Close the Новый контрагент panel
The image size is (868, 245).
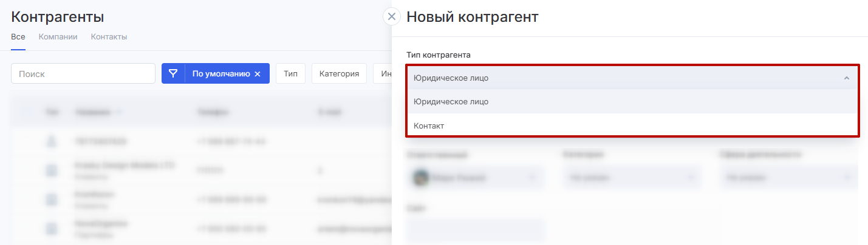[392, 16]
